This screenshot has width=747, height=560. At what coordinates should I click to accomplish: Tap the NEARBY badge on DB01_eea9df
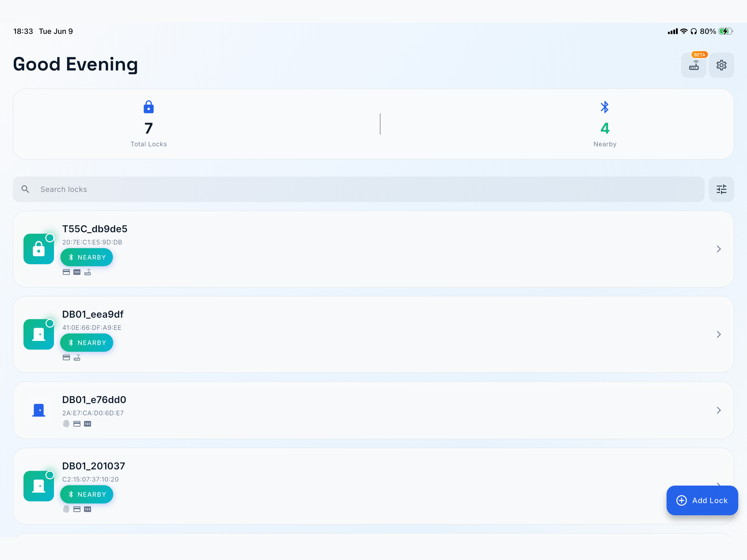87,343
